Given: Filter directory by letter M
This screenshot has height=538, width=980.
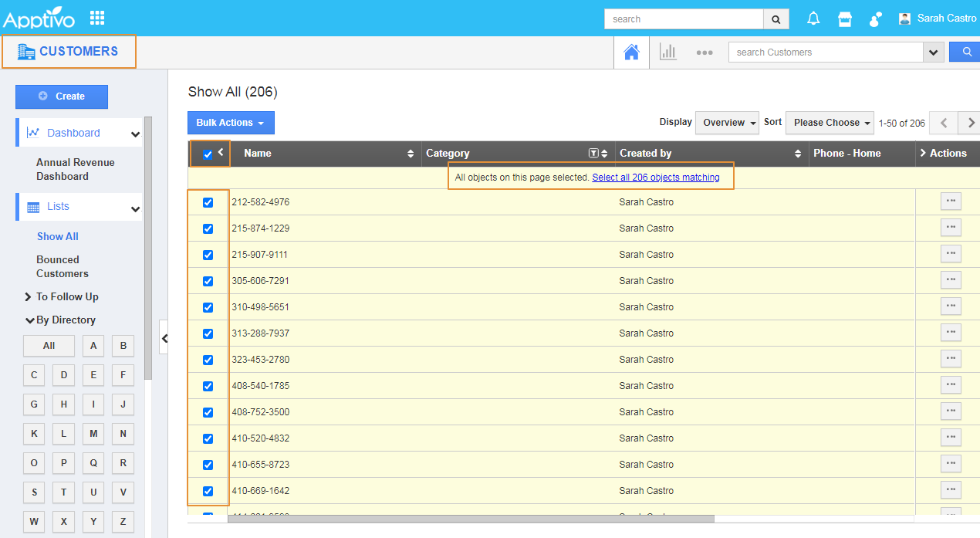Looking at the screenshot, I should (93, 434).
